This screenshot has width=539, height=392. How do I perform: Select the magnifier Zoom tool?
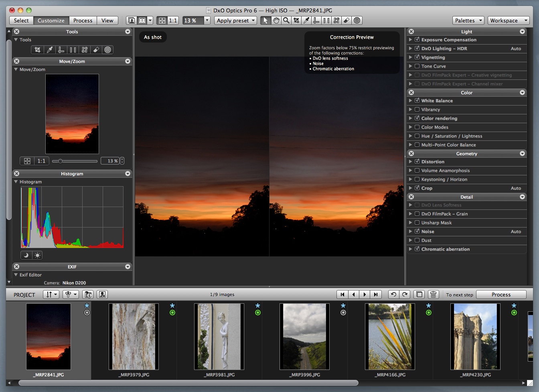(286, 20)
